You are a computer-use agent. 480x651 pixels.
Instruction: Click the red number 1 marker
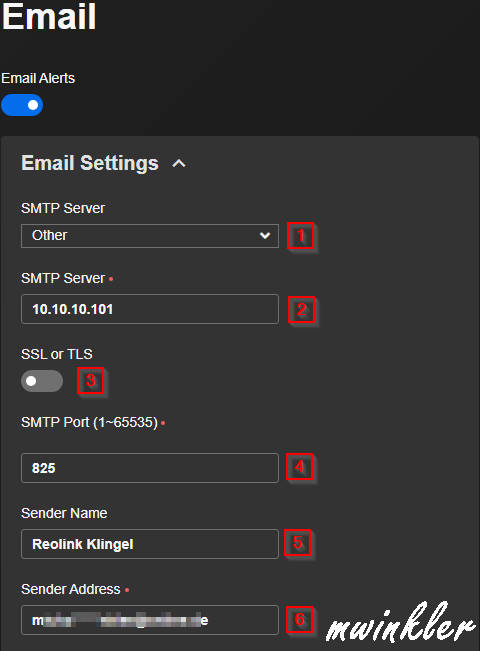point(301,236)
